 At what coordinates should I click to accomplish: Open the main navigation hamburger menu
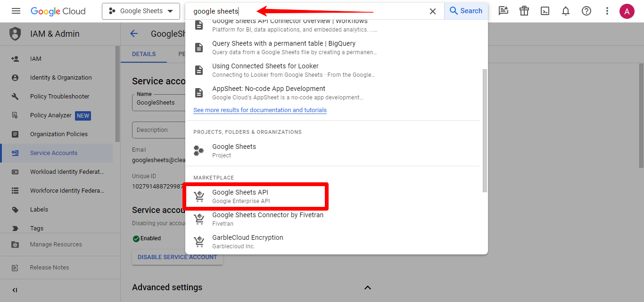[16, 11]
